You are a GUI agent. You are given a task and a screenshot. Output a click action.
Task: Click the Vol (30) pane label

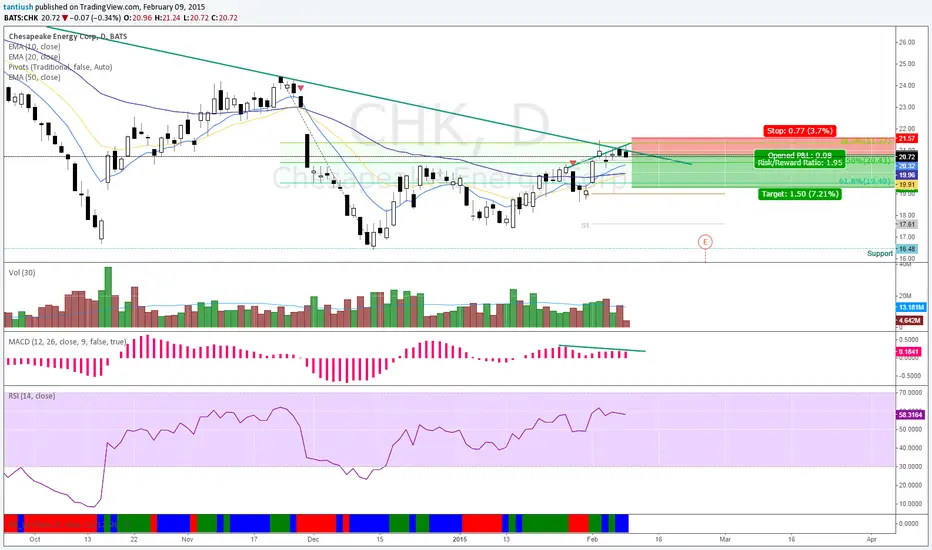point(22,272)
